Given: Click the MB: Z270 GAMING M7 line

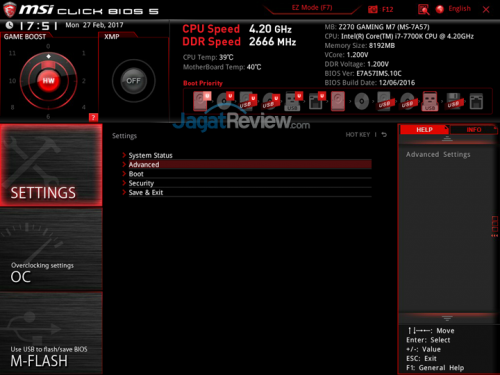Looking at the screenshot, I should 377,27.
